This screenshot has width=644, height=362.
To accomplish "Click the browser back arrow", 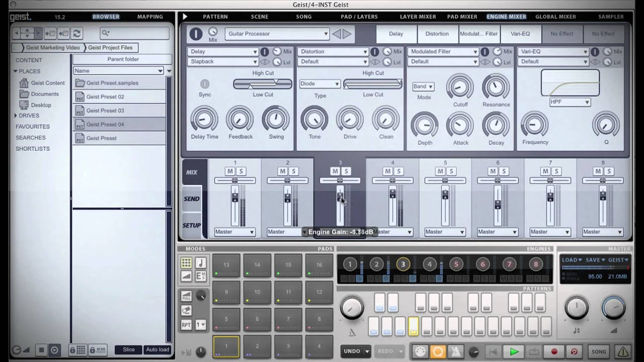I will pyautogui.click(x=16, y=34).
